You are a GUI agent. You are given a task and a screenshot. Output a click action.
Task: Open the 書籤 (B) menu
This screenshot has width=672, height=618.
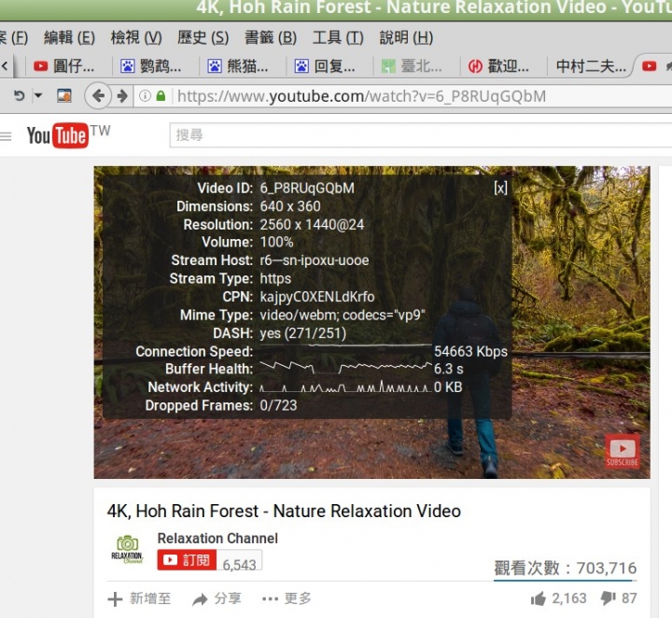pos(271,37)
